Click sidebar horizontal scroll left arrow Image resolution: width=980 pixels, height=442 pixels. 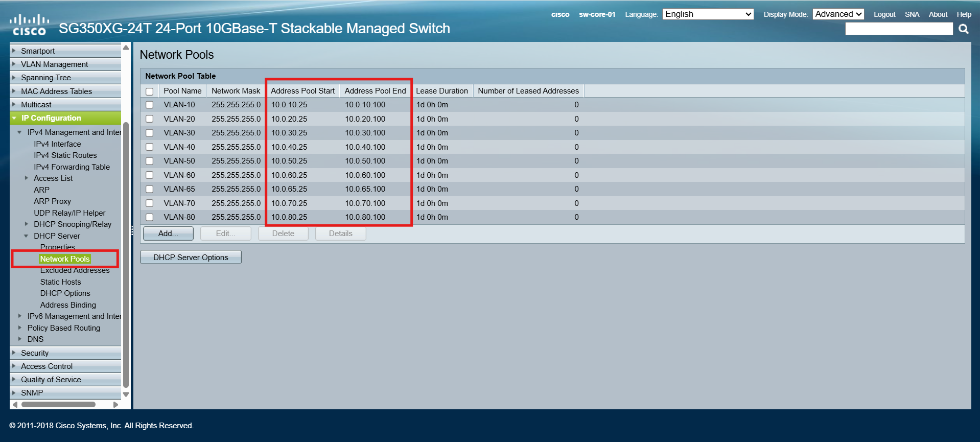[x=15, y=405]
